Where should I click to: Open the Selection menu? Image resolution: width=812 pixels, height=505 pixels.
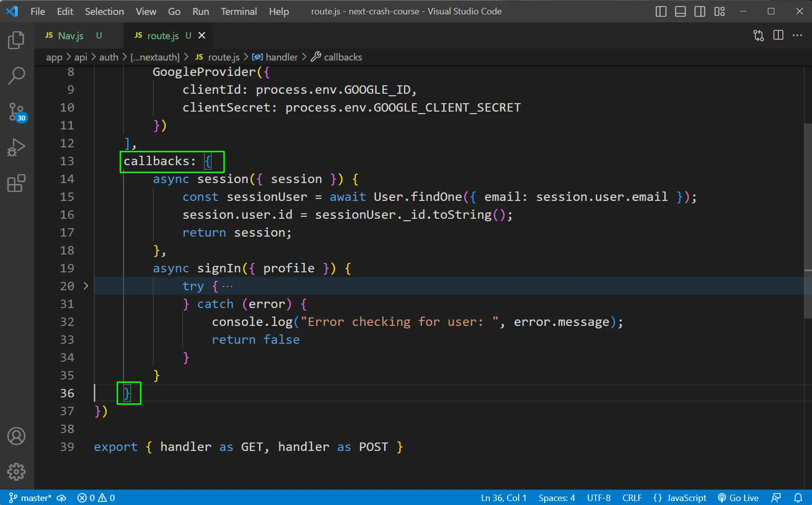(x=104, y=11)
